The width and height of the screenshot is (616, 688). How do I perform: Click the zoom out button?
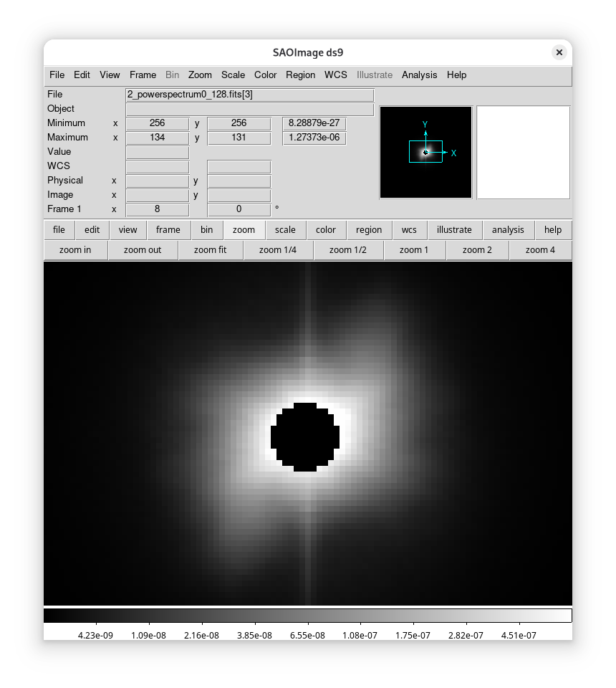(143, 250)
